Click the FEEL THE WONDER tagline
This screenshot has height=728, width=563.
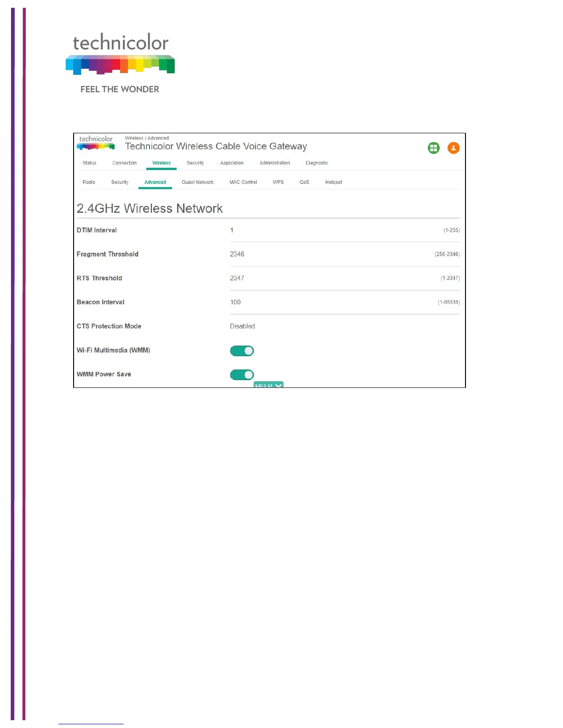click(120, 90)
